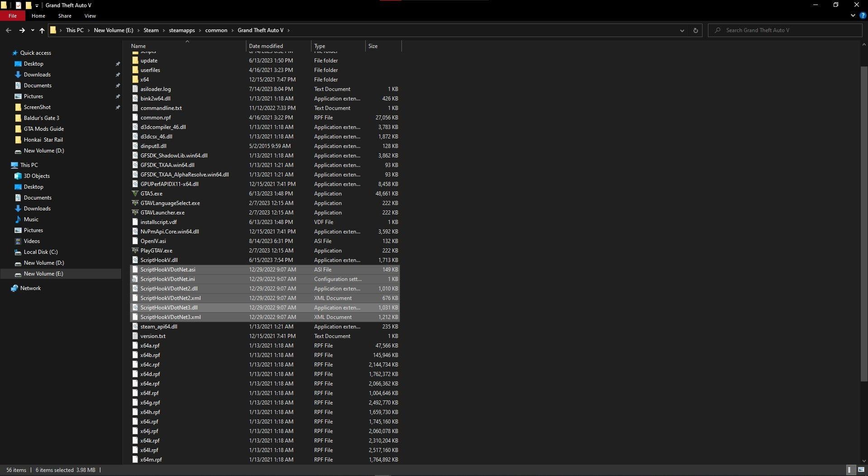Screen dimensions: 868x476
Task: Click the Refresh button in address bar
Action: tap(695, 30)
